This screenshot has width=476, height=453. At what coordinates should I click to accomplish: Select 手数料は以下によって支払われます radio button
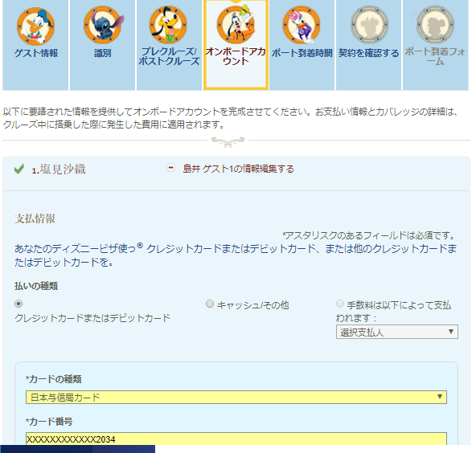340,304
